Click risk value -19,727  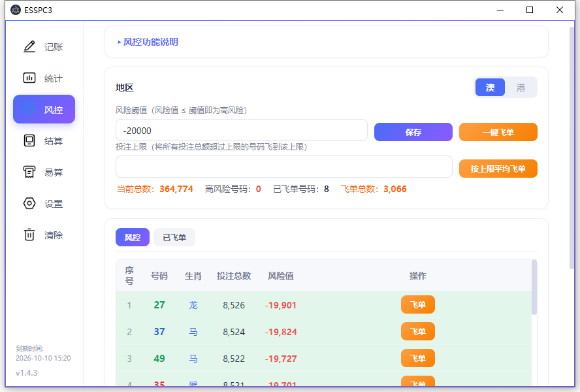tap(281, 358)
